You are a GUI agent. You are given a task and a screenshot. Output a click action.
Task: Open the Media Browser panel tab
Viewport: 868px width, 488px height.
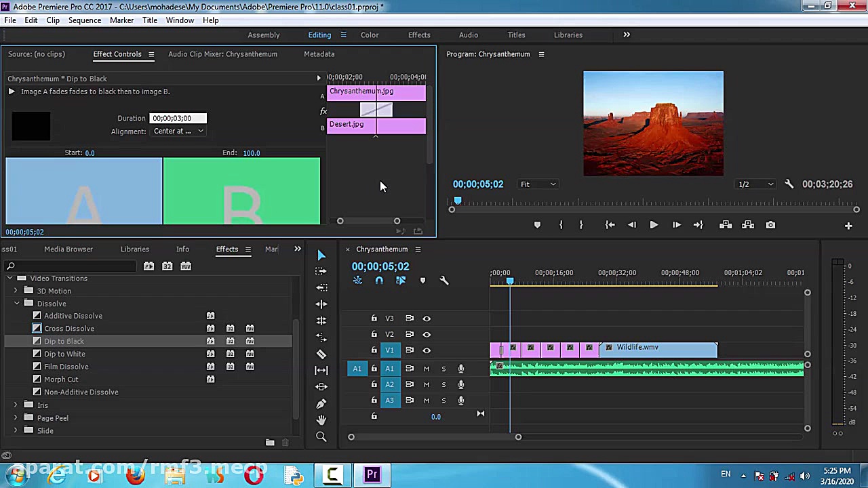(68, 249)
